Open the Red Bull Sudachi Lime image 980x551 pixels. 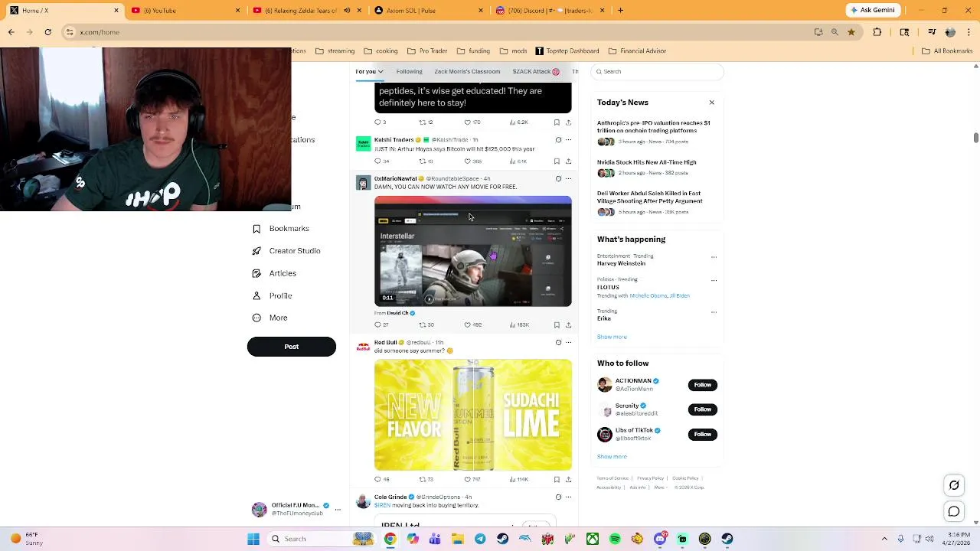coord(472,415)
